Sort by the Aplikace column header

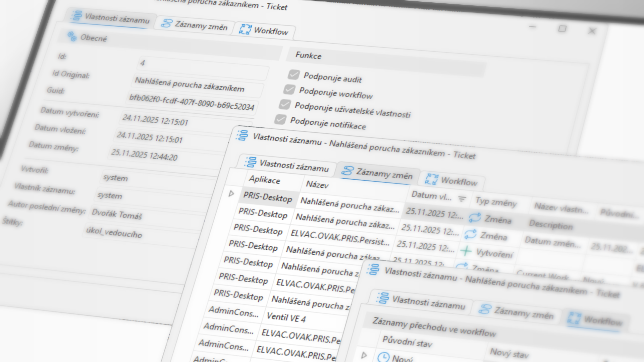[x=265, y=180]
